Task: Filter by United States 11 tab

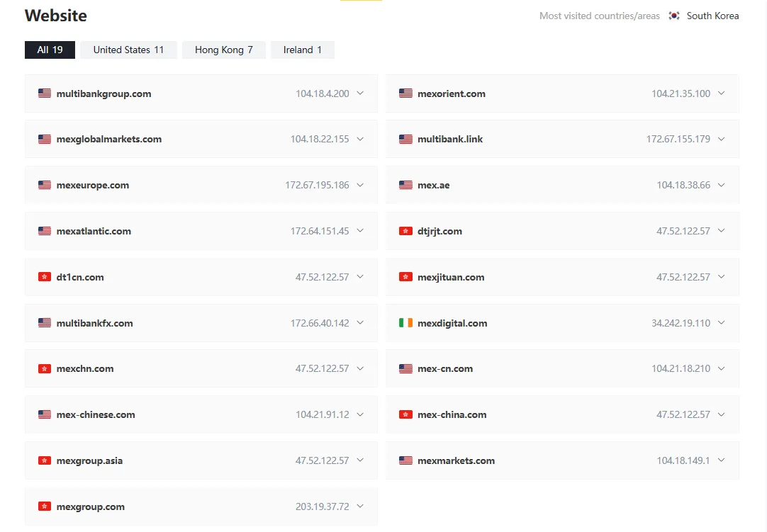Action: coord(128,50)
